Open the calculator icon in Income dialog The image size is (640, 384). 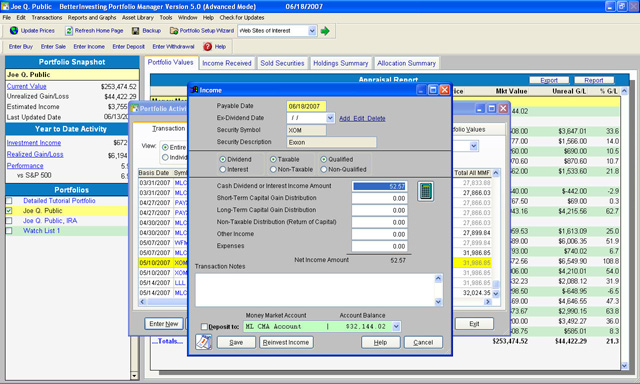pyautogui.click(x=425, y=191)
